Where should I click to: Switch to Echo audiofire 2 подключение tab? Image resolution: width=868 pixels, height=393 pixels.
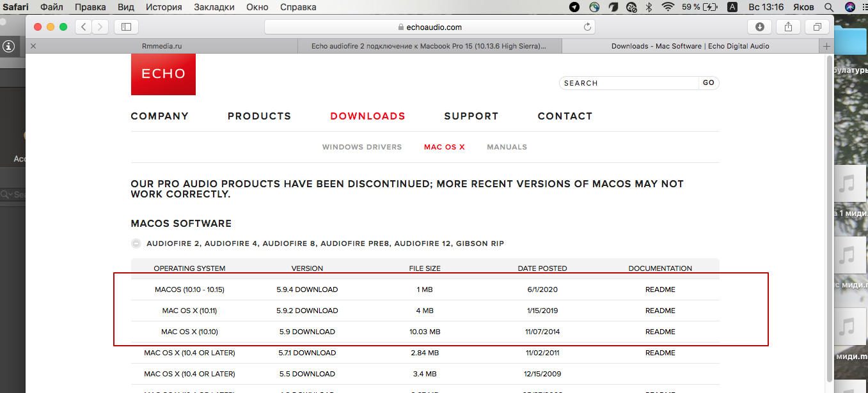(x=429, y=46)
